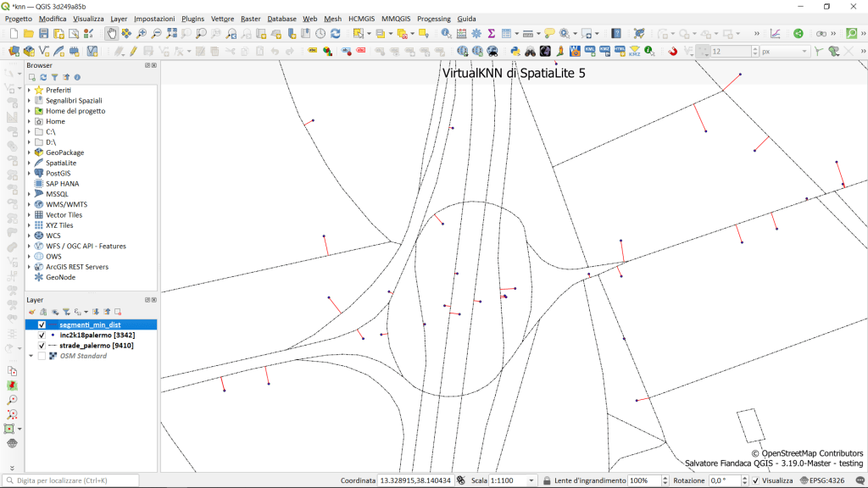This screenshot has height=488, width=868.
Task: Enable the OSM Standard layer checkbox
Action: pyautogui.click(x=42, y=356)
